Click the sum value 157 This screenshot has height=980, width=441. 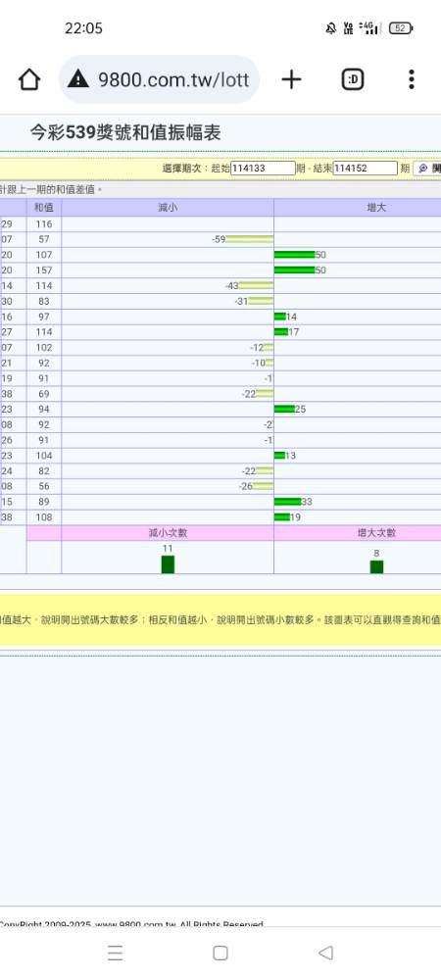44,270
